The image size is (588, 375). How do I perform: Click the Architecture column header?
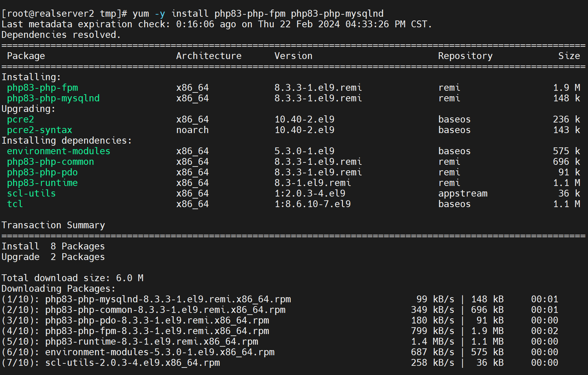[209, 56]
